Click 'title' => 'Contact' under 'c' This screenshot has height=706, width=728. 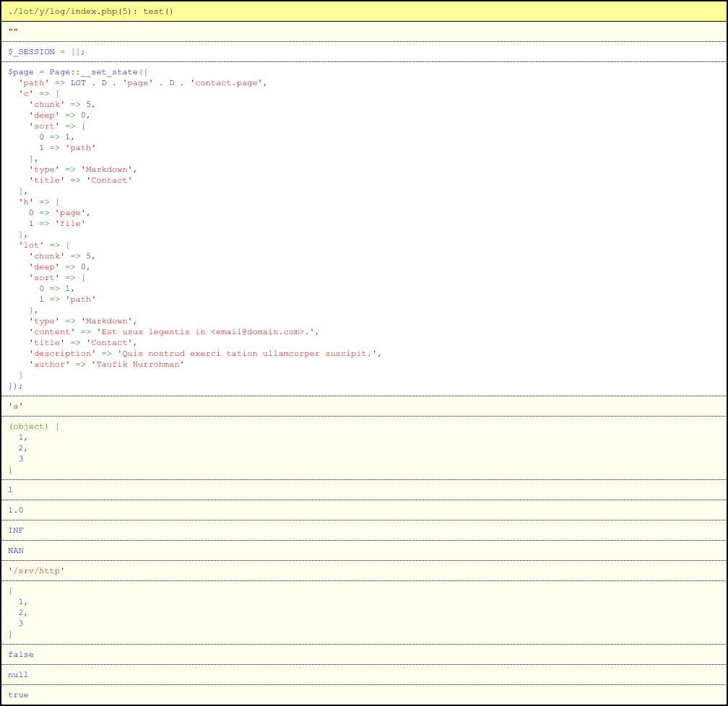[x=81, y=180]
